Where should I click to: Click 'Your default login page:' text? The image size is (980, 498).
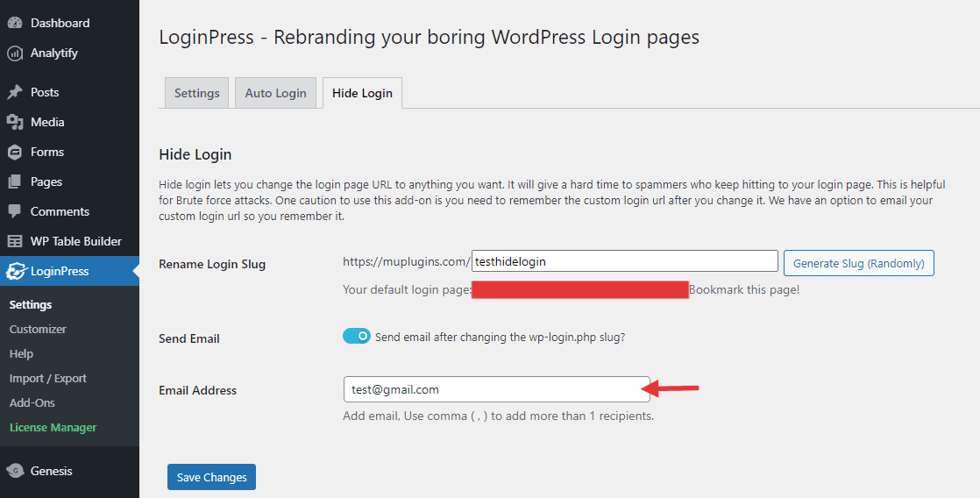[x=407, y=290]
